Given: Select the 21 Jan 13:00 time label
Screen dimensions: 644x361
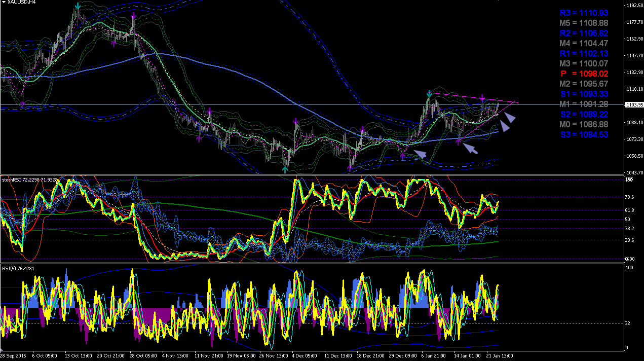Looking at the screenshot, I should point(499,355).
